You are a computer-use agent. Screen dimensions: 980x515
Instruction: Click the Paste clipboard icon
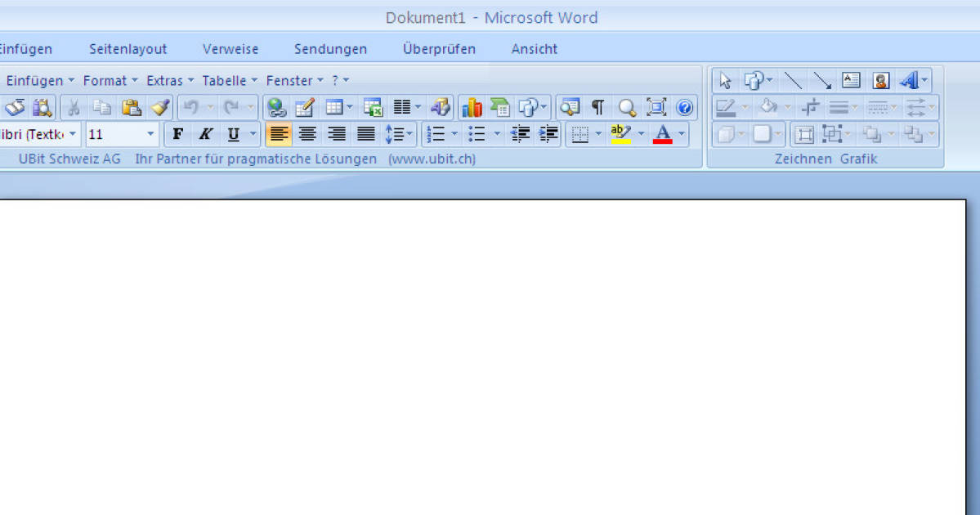132,107
